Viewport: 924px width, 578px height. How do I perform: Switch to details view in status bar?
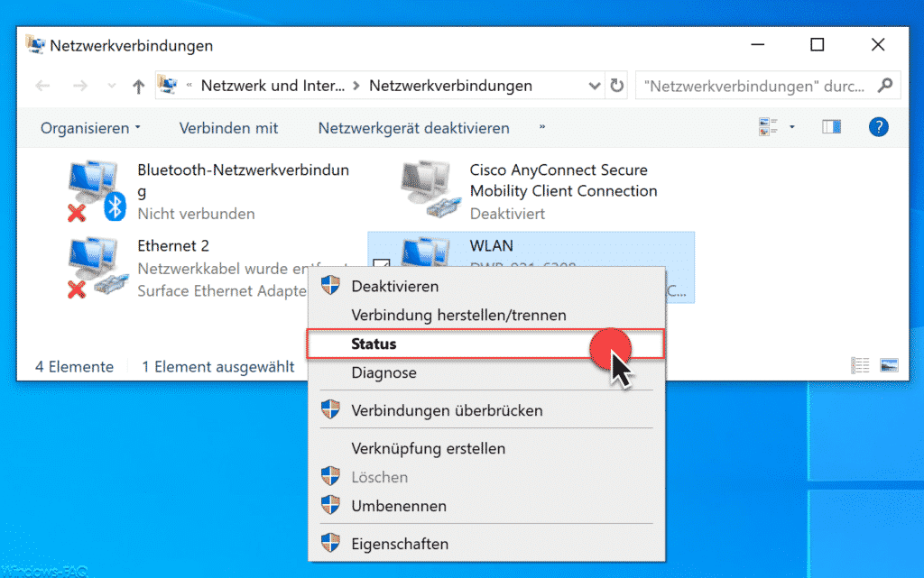tap(860, 365)
